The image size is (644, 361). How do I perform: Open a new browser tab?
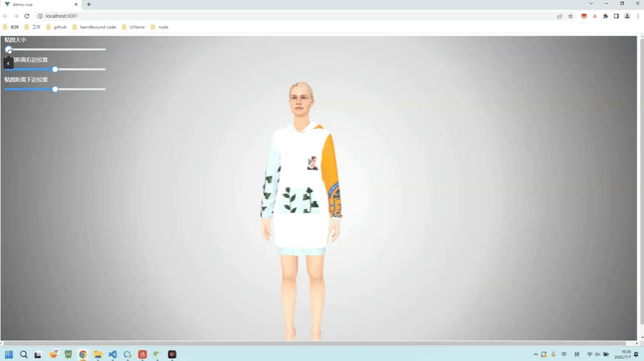click(88, 4)
